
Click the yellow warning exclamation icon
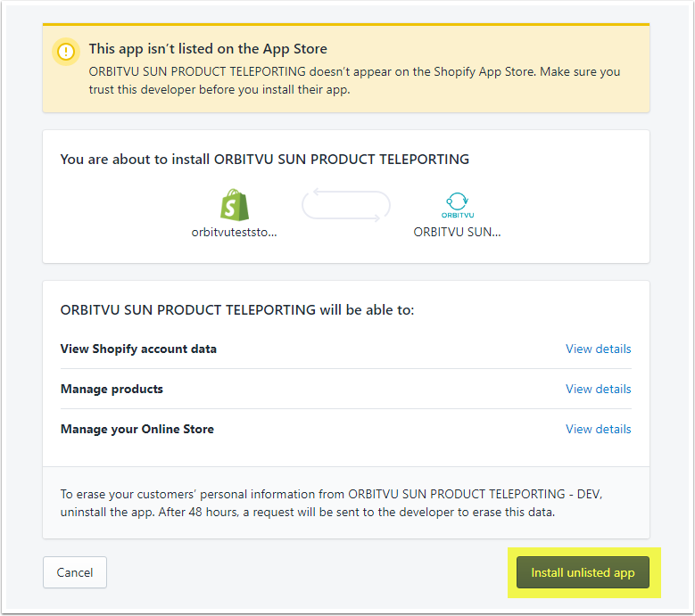pyautogui.click(x=66, y=52)
